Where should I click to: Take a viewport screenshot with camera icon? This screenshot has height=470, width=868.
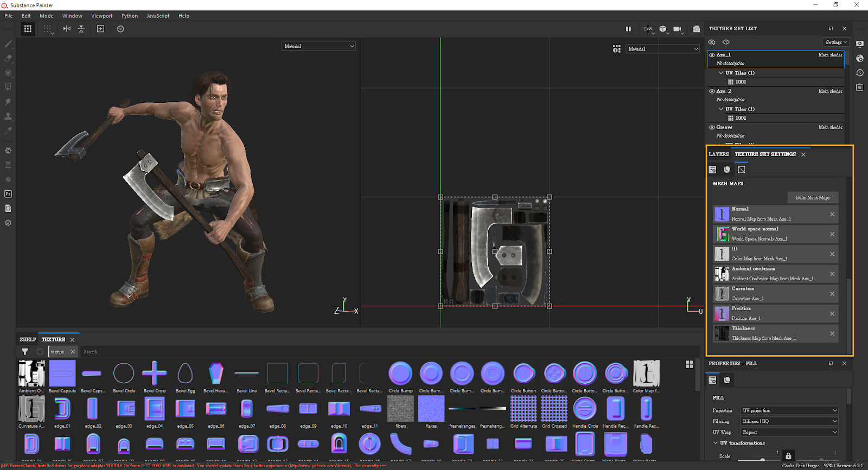click(x=697, y=29)
